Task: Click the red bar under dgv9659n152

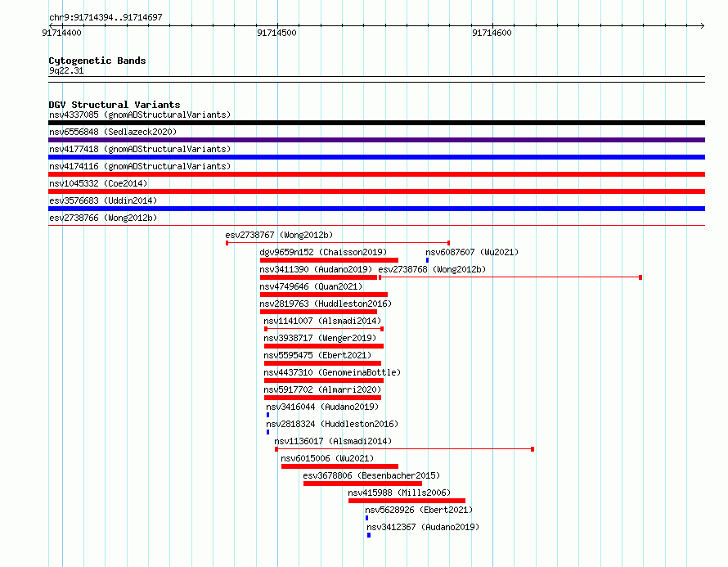Action: (x=329, y=260)
